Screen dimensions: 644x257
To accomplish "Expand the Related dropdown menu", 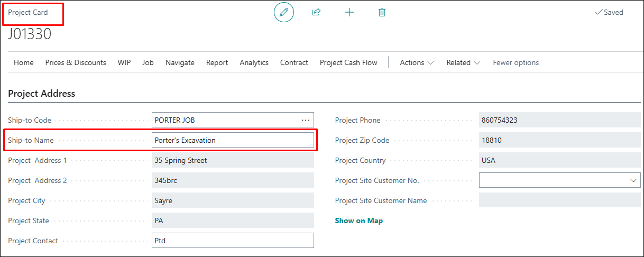I will click(463, 62).
